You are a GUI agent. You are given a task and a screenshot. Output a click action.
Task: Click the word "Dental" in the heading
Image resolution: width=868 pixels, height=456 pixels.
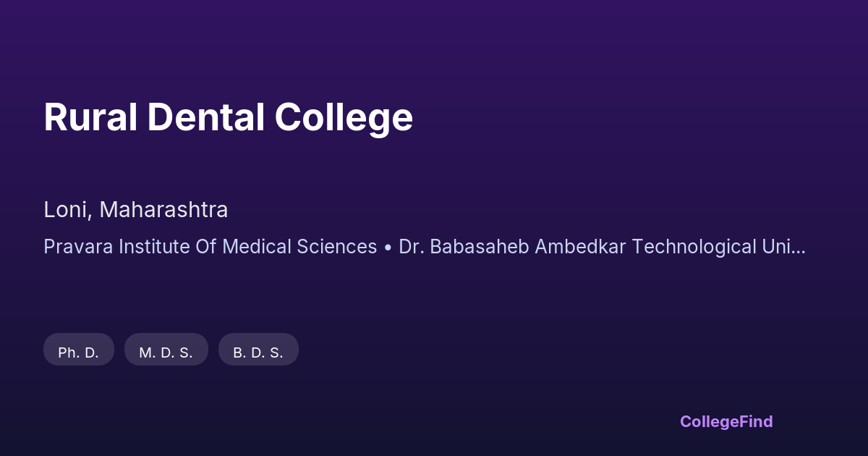tap(205, 117)
